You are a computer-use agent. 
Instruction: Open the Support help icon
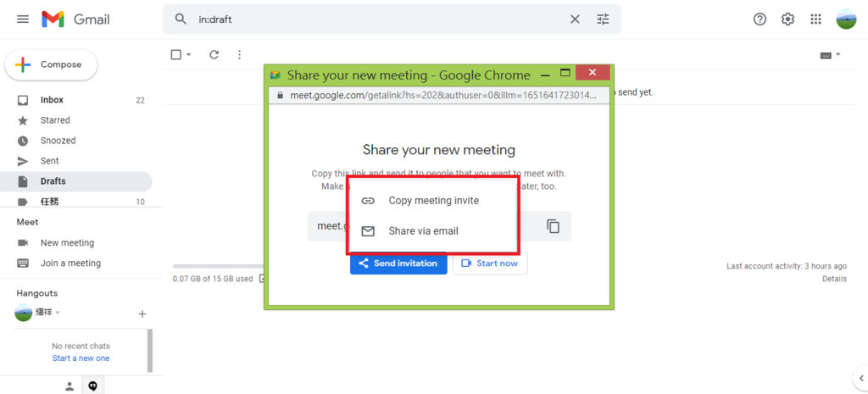click(x=759, y=19)
